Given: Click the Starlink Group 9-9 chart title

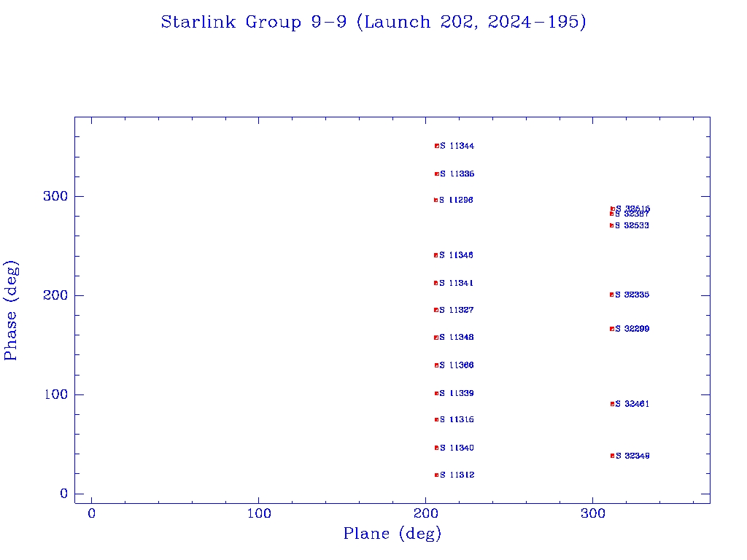Looking at the screenshot, I should pos(373,23).
